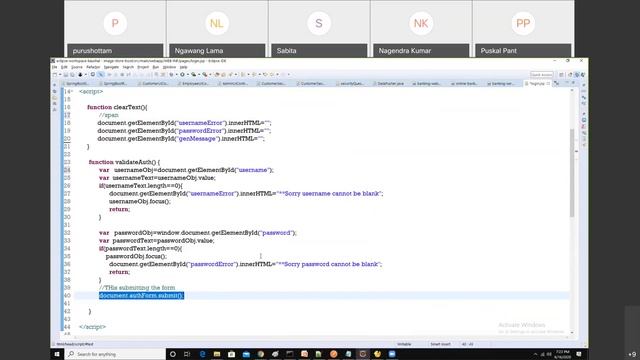Image resolution: width=640 pixels, height=360 pixels.
Task: Open the Window menu
Action: (x=169, y=67)
